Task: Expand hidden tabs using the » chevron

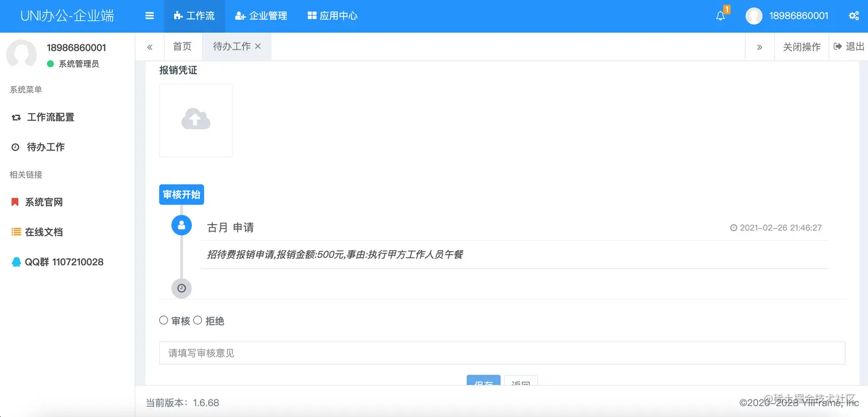Action: 759,47
